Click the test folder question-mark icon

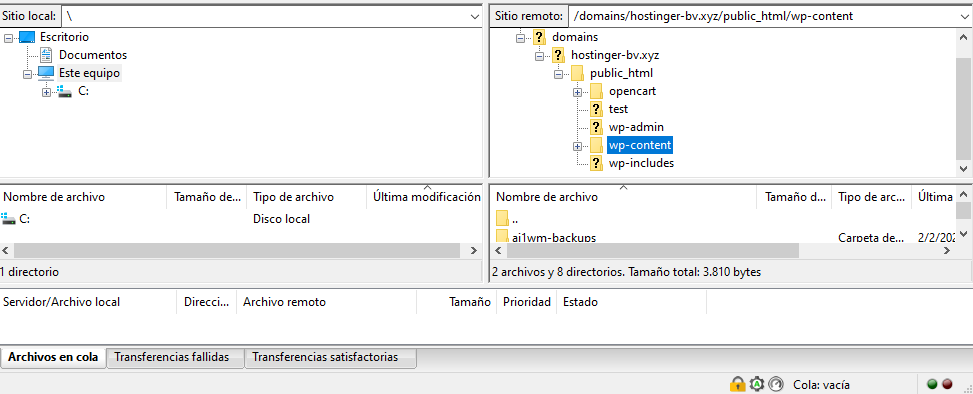tap(596, 109)
